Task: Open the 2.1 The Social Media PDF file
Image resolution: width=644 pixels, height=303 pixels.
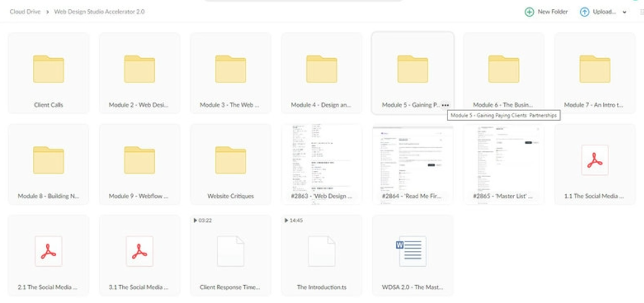Action: [x=48, y=255]
